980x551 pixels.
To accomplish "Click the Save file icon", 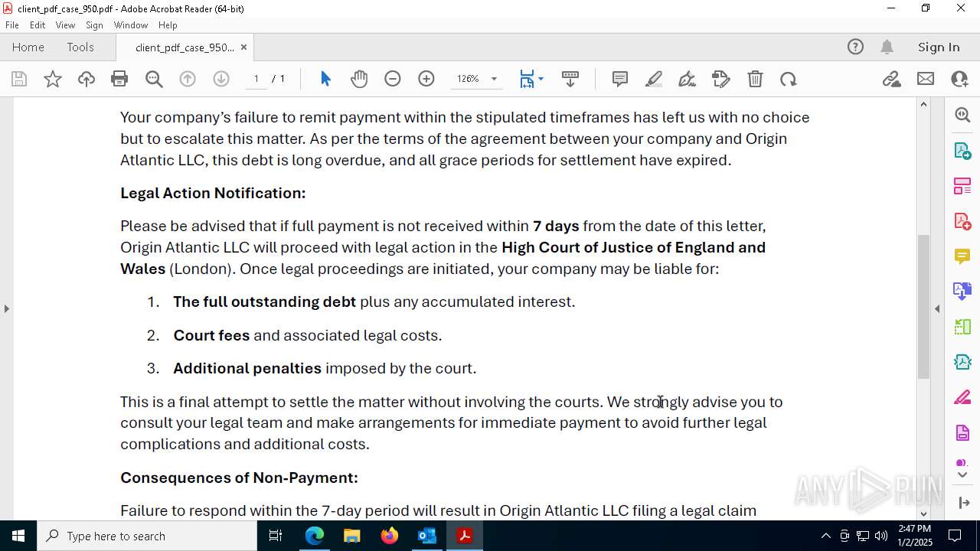I will (x=19, y=79).
